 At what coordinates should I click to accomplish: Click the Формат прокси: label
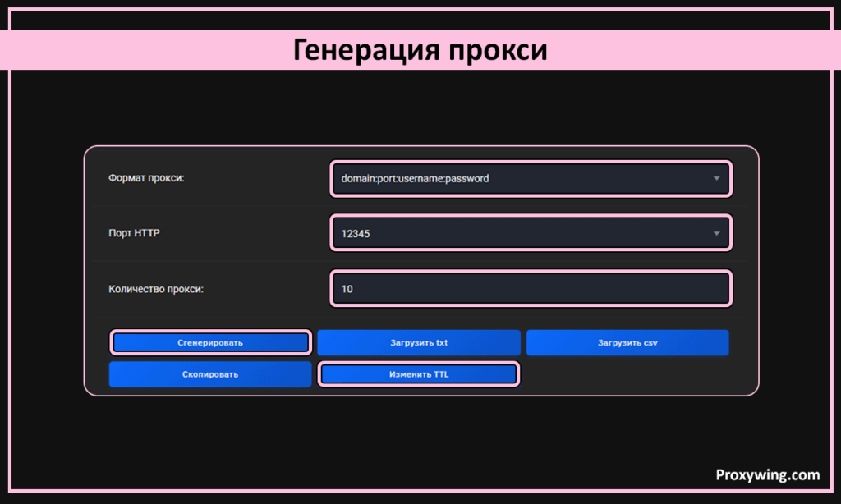point(146,177)
